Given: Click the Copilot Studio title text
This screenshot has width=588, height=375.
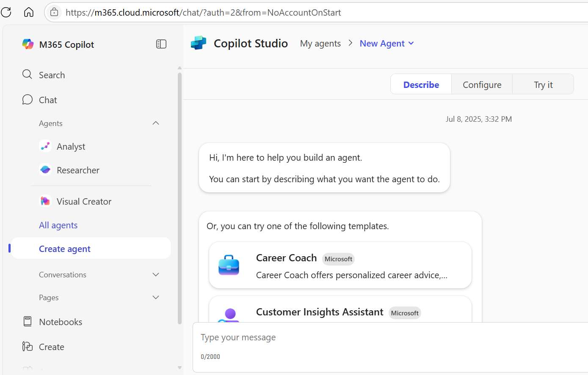Looking at the screenshot, I should [251, 44].
